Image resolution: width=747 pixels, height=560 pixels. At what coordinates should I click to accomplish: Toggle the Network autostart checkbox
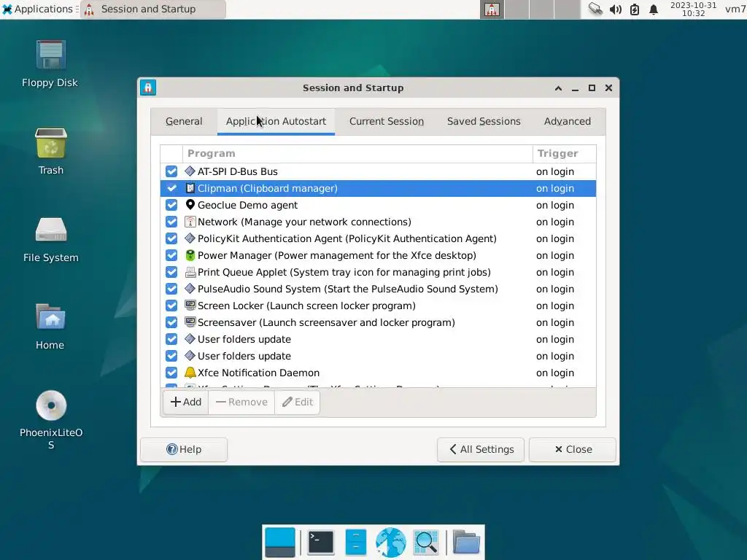[171, 222]
